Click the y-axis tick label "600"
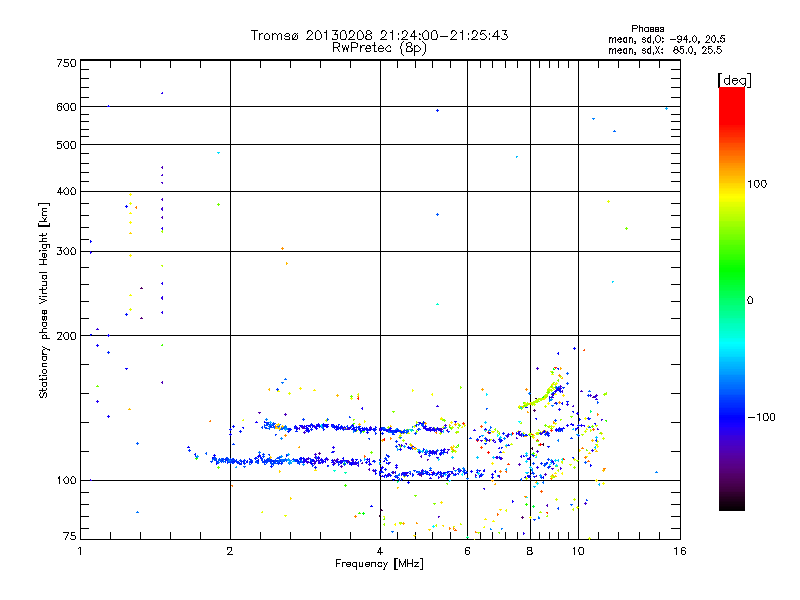Screen dimensions: 800x600 click(66, 107)
